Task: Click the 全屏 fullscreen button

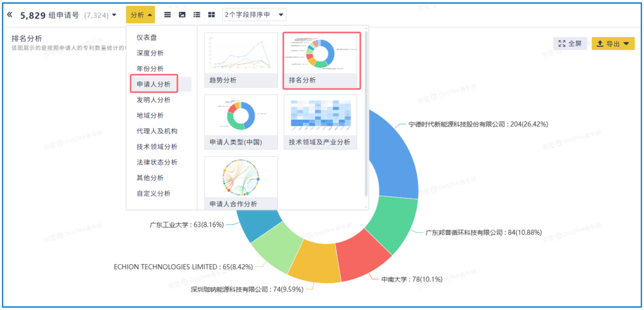Action: [x=570, y=44]
